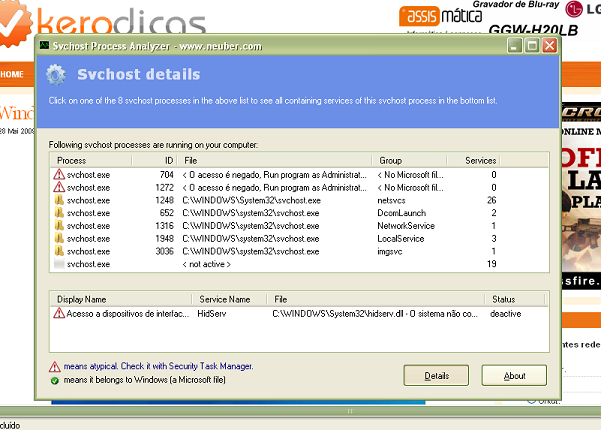Click the process icon for svchost.exe ID 3036

[59, 251]
